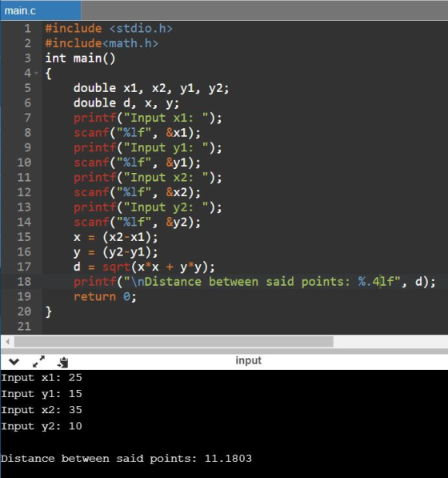This screenshot has height=478, width=448.
Task: Click the x = (x2-x1) statement
Action: (116, 238)
